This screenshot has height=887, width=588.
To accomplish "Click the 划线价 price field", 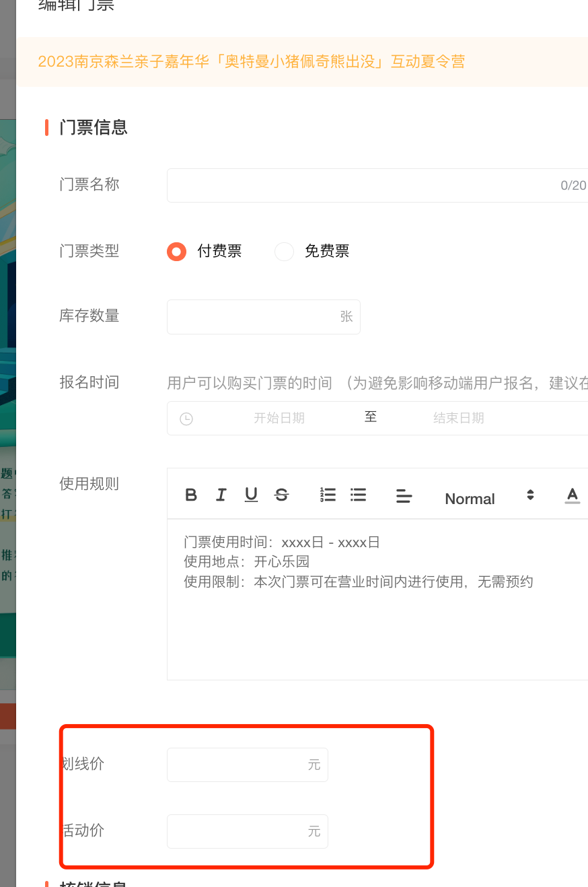I will point(239,765).
